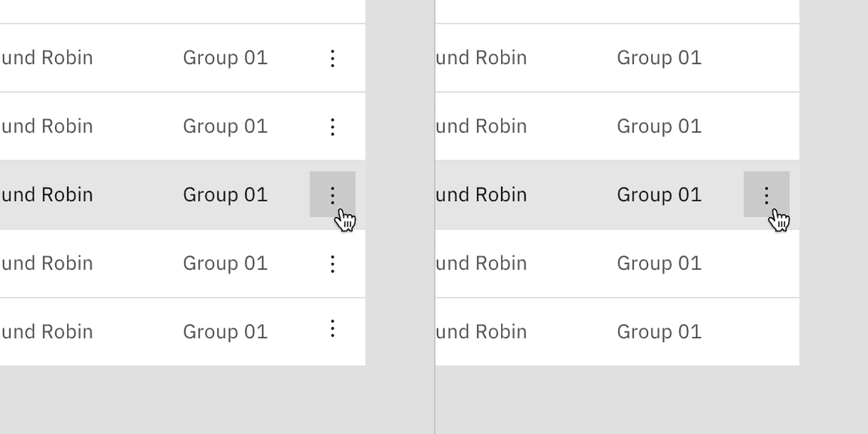Viewport: 868px width, 434px height.
Task: Click "Group 01" in first left-table row
Action: pos(225,58)
